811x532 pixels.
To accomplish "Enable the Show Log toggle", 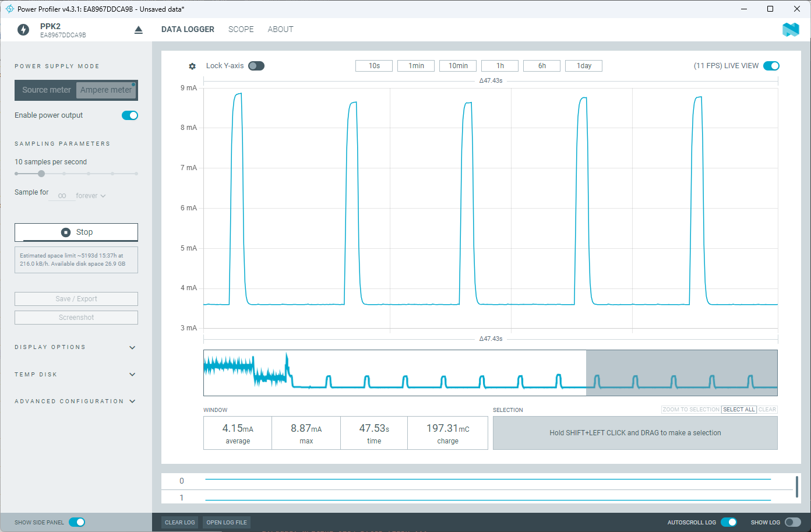I will pos(793,522).
